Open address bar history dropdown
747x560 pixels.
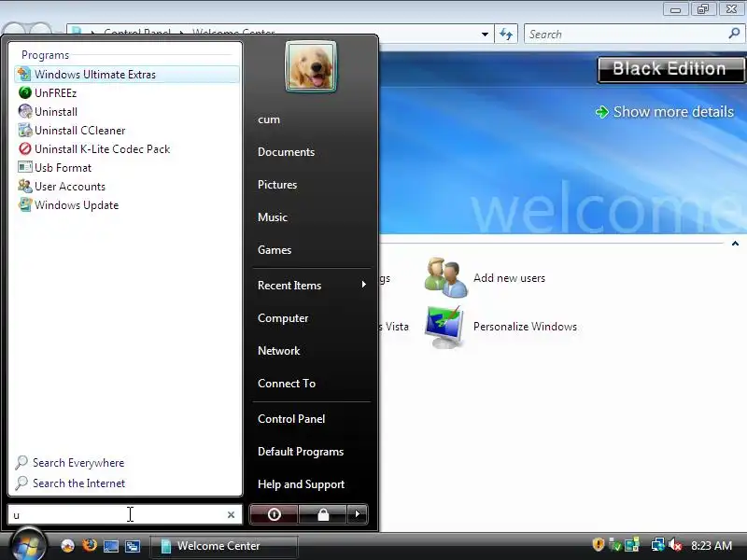[485, 35]
